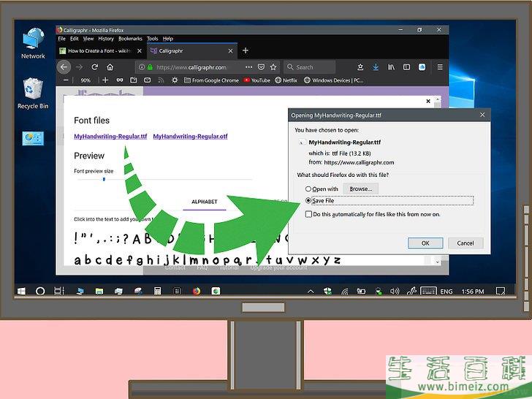The image size is (532, 399).
Task: Open the Bookmarks menu in Firefox
Action: [130, 39]
